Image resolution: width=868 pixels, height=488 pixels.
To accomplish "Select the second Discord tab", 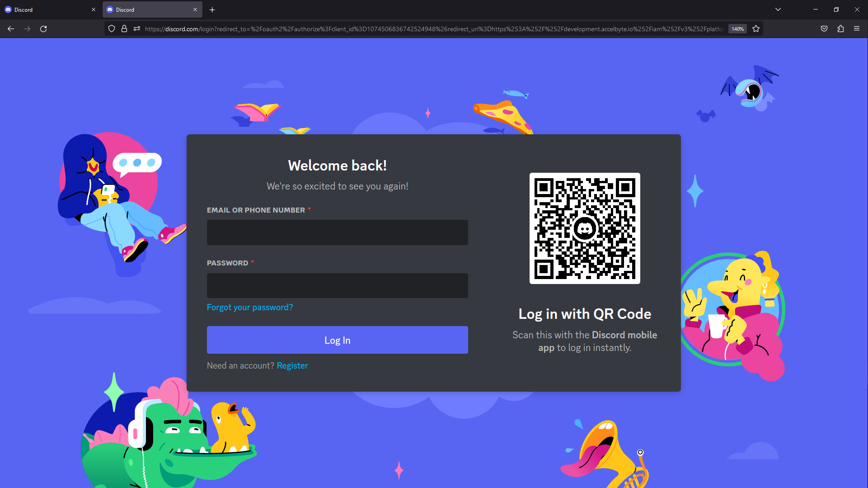I will click(x=152, y=9).
